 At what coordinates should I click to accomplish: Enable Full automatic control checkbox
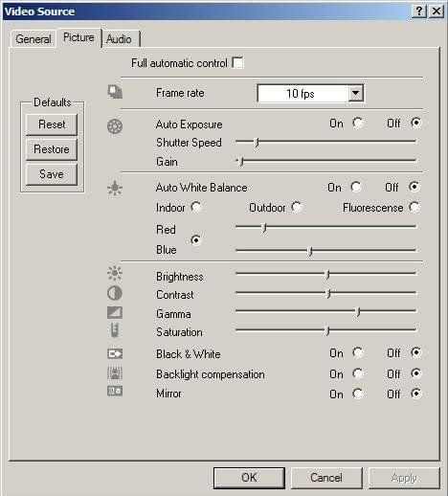click(x=237, y=62)
